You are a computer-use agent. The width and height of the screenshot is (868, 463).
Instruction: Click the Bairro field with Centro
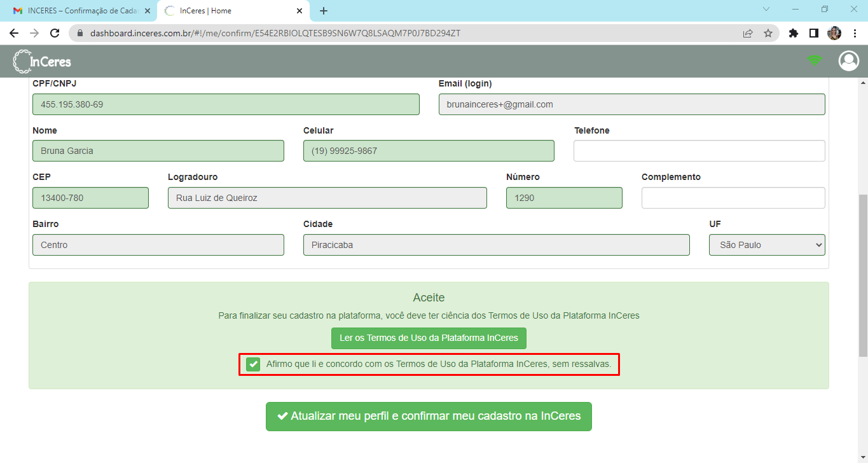[x=158, y=245]
